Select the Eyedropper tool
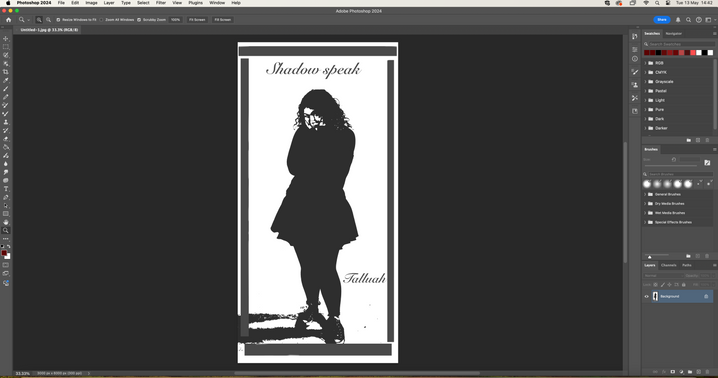718x378 pixels. pos(6,80)
